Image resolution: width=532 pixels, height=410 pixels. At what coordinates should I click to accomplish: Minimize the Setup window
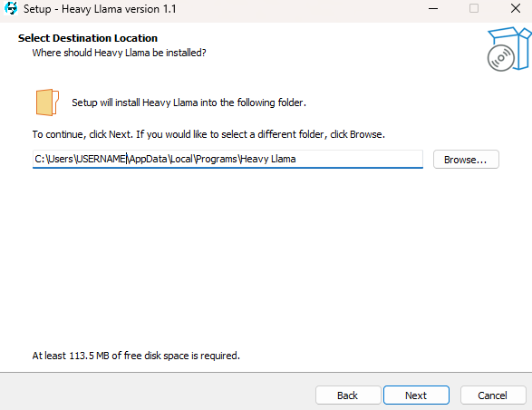433,8
